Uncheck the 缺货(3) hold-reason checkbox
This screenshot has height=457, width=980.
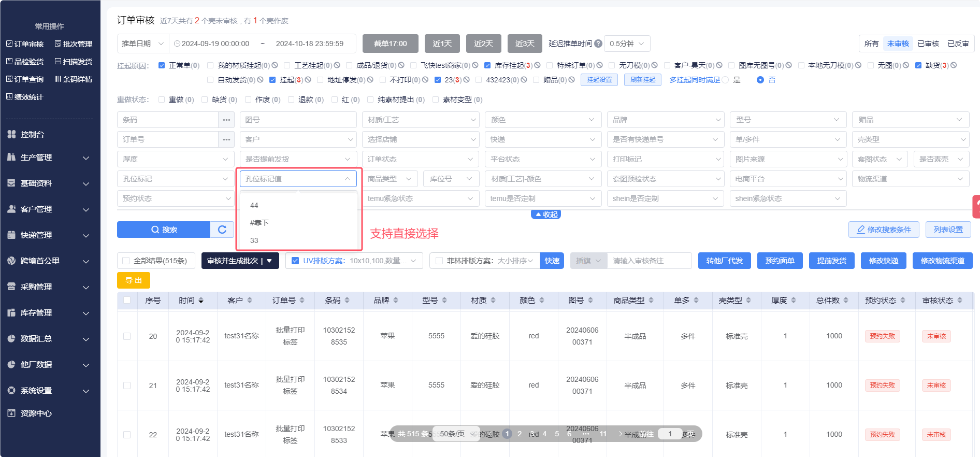pos(918,65)
